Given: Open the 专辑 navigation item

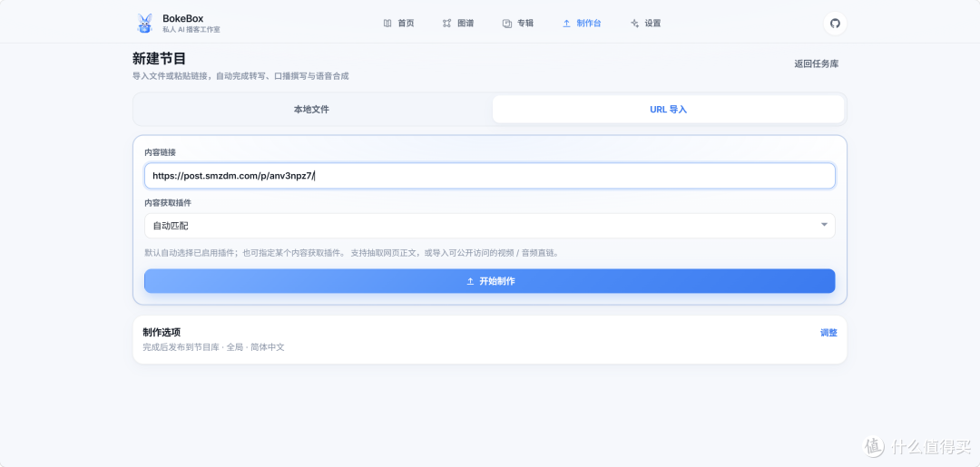Looking at the screenshot, I should click(x=518, y=23).
